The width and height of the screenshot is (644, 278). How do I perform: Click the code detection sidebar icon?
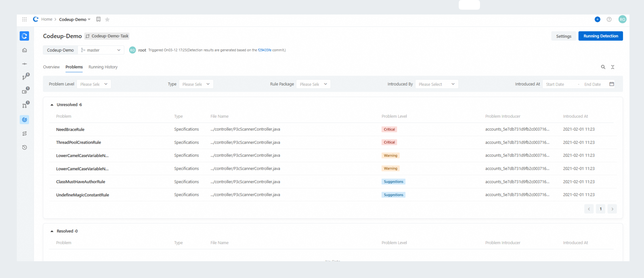(x=25, y=120)
